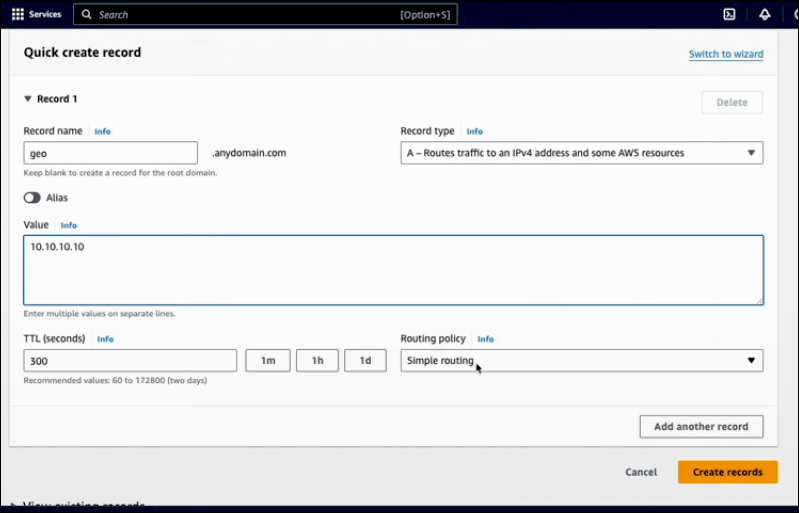Toggle the Alias switch on

[33, 198]
